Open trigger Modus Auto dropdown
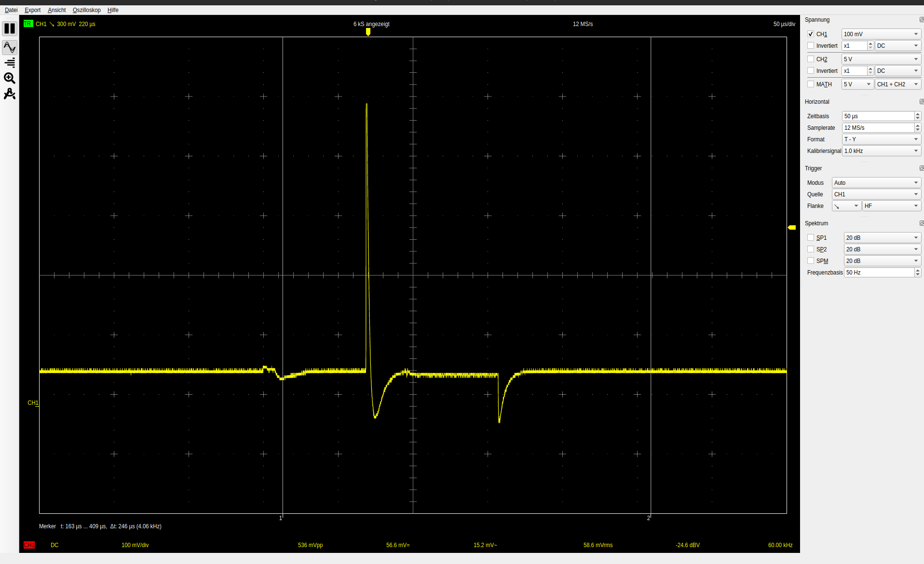Screen dimensions: 924x564 876,183
